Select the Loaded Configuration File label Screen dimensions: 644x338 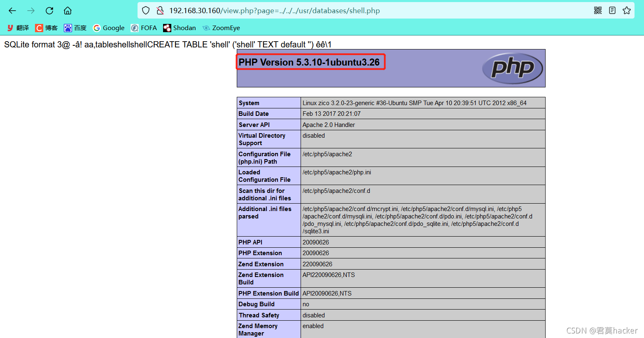[x=264, y=176]
